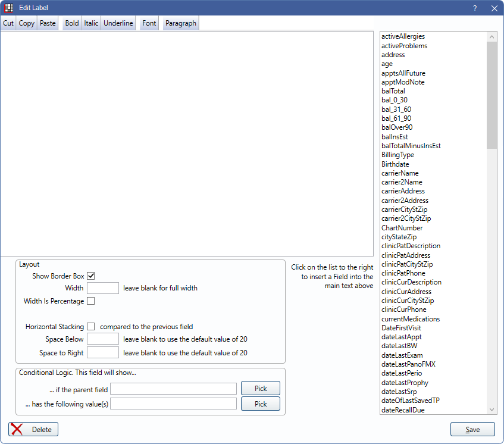Click the Space Below input field
Image resolution: width=504 pixels, height=444 pixels.
103,339
